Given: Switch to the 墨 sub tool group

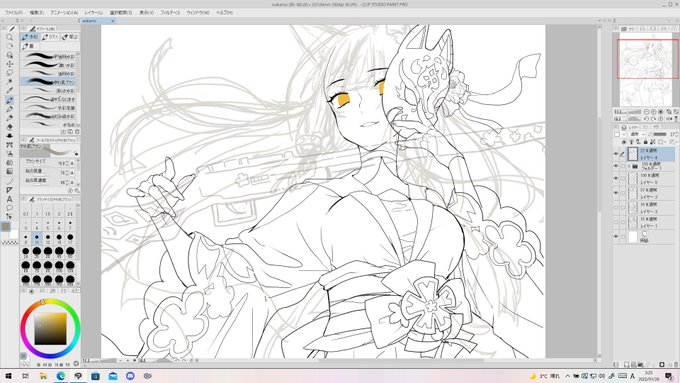Looking at the screenshot, I should [29, 46].
